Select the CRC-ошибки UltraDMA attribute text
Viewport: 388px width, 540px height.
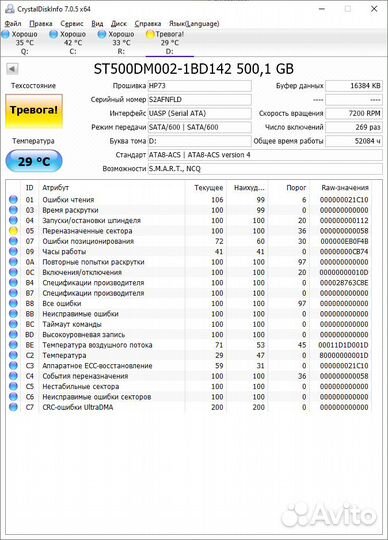point(77,407)
